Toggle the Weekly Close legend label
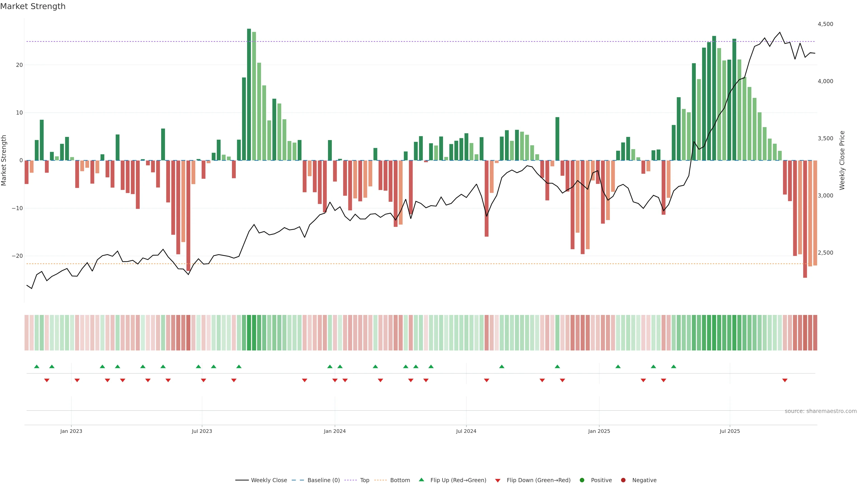 (269, 480)
